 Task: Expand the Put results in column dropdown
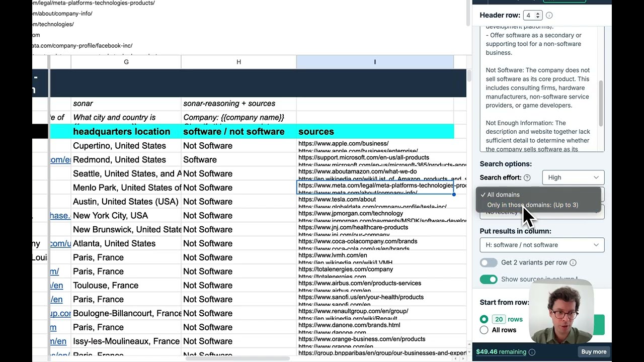point(542,245)
